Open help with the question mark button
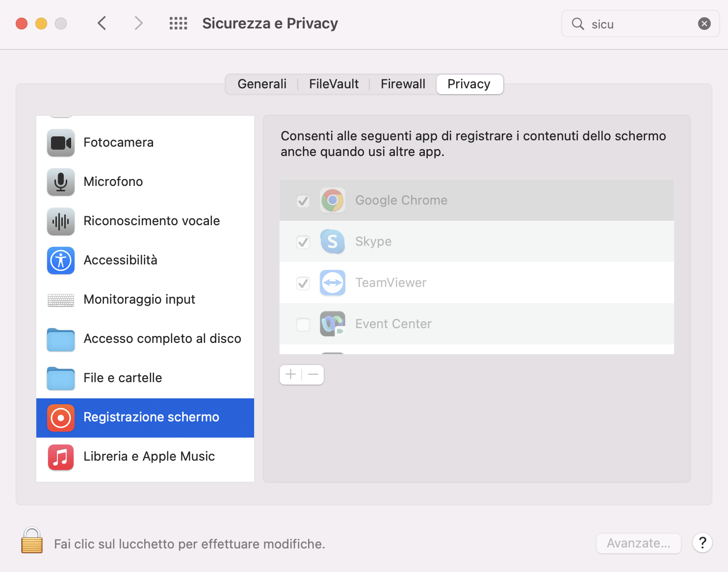 pos(702,543)
